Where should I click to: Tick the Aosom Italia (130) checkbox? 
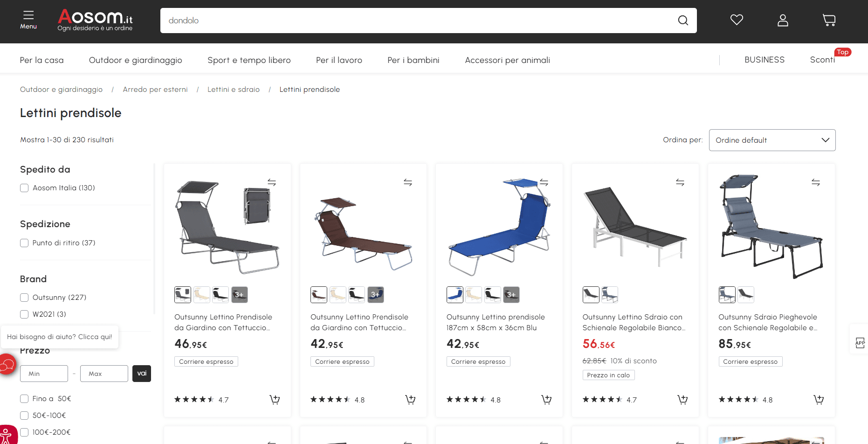click(24, 188)
